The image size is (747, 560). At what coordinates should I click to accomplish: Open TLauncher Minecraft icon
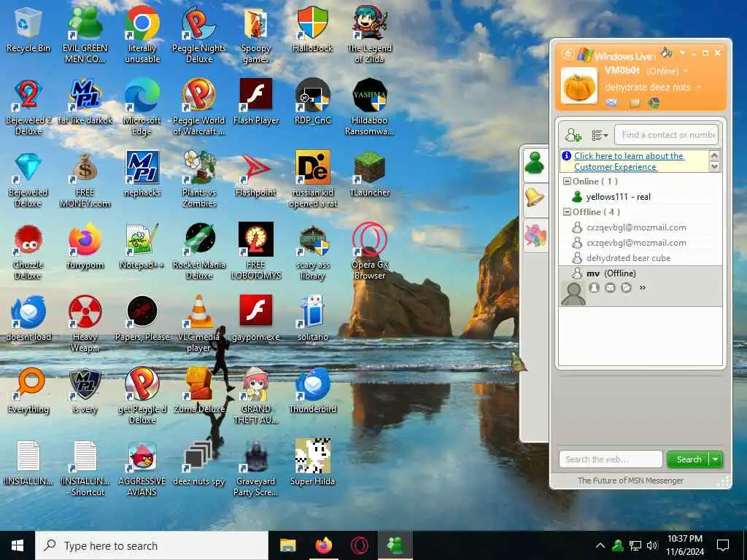coord(370,174)
